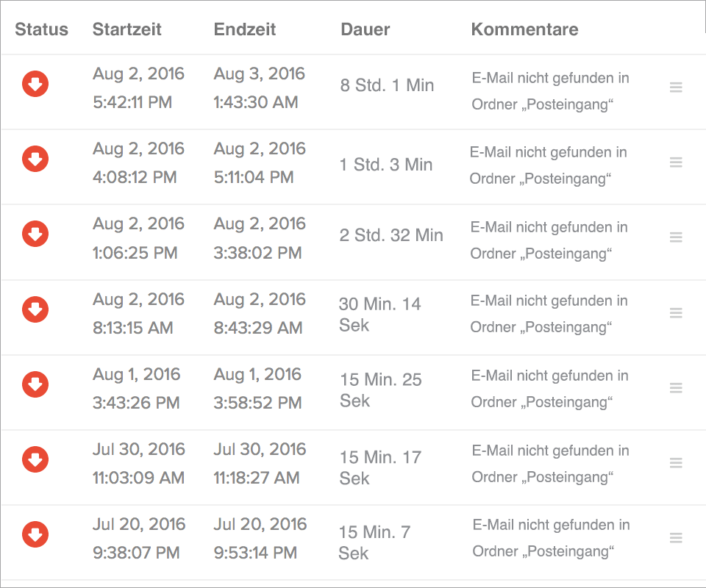Image resolution: width=706 pixels, height=588 pixels.
Task: Sort by the Dauer column header
Action: point(365,29)
